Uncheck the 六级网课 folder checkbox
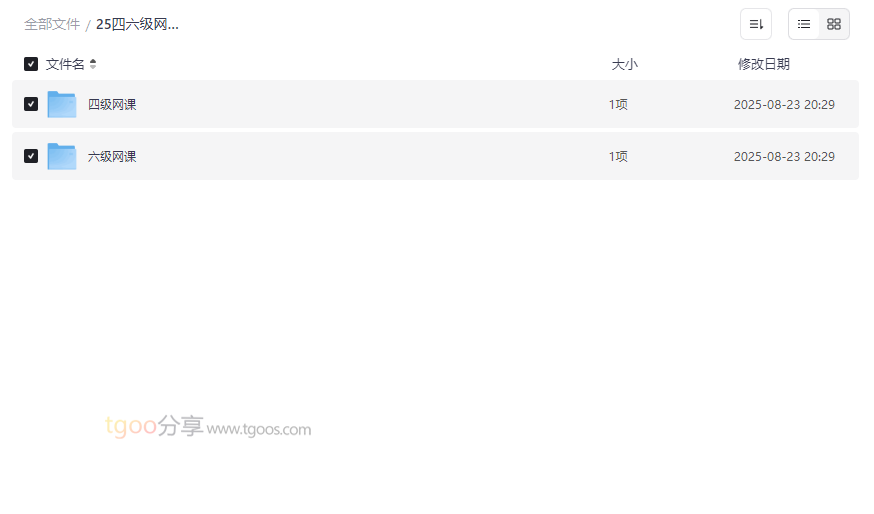Viewport: 874px width, 514px height. click(31, 156)
